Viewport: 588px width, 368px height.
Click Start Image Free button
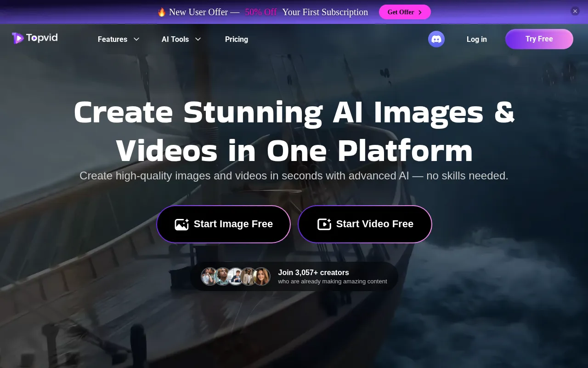click(224, 224)
